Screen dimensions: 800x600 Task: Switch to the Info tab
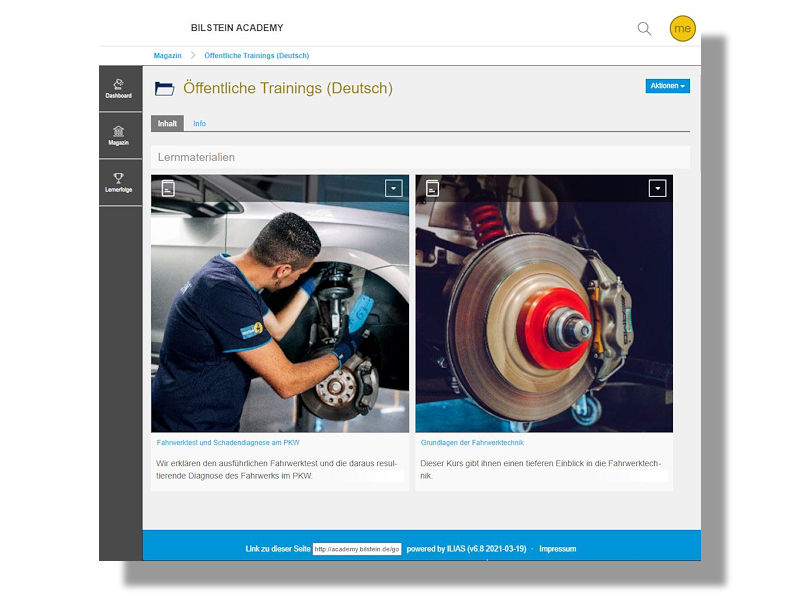[199, 123]
